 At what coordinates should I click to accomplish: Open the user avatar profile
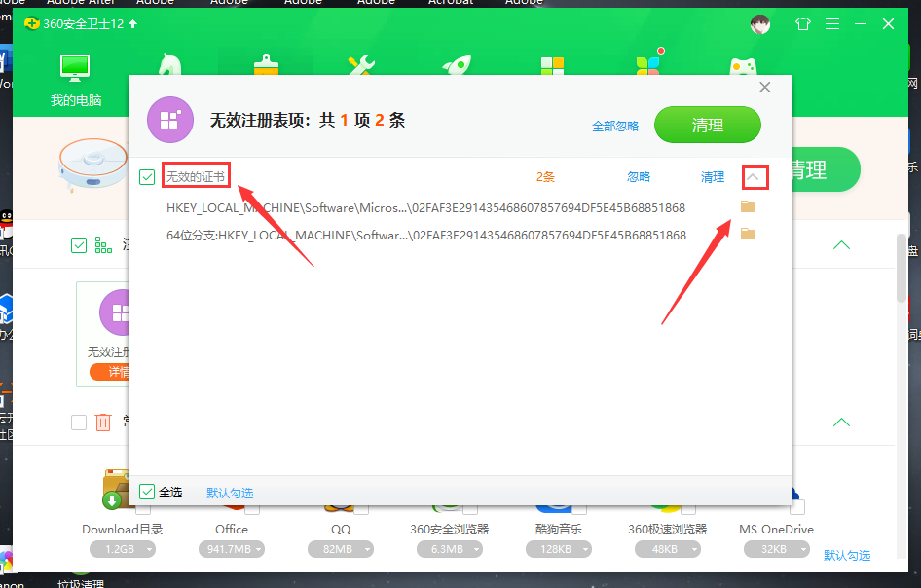click(x=760, y=24)
